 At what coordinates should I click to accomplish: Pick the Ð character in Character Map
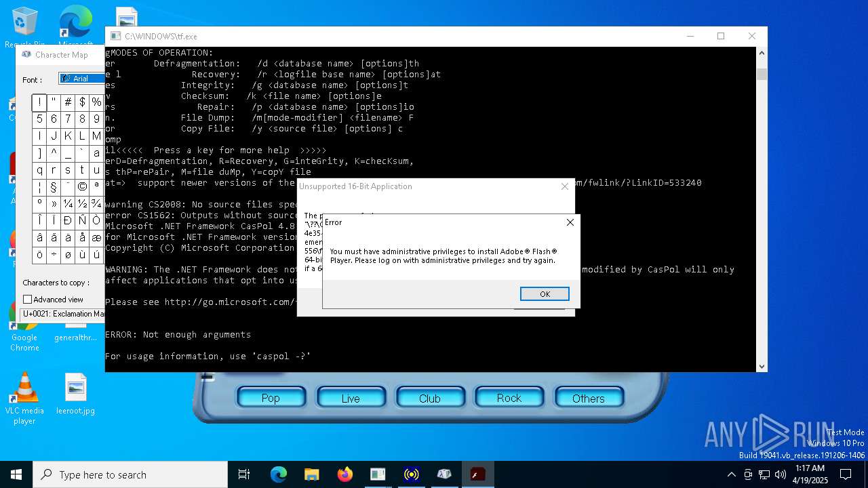68,221
